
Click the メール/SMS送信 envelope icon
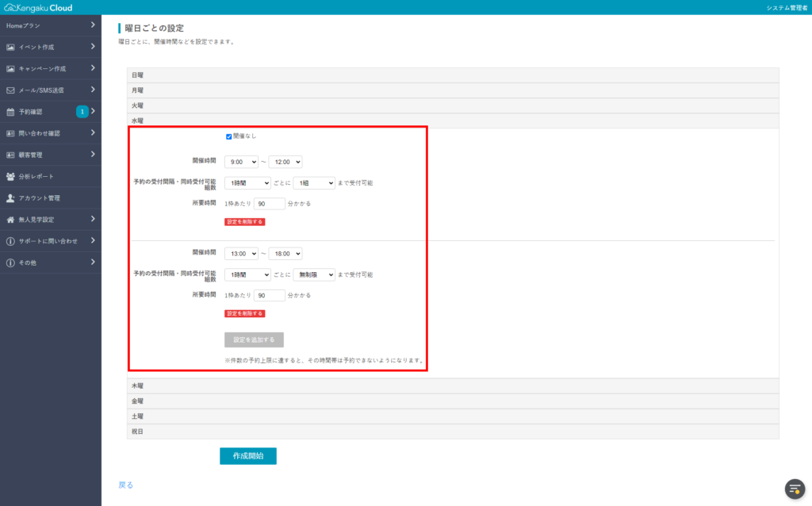coord(10,90)
